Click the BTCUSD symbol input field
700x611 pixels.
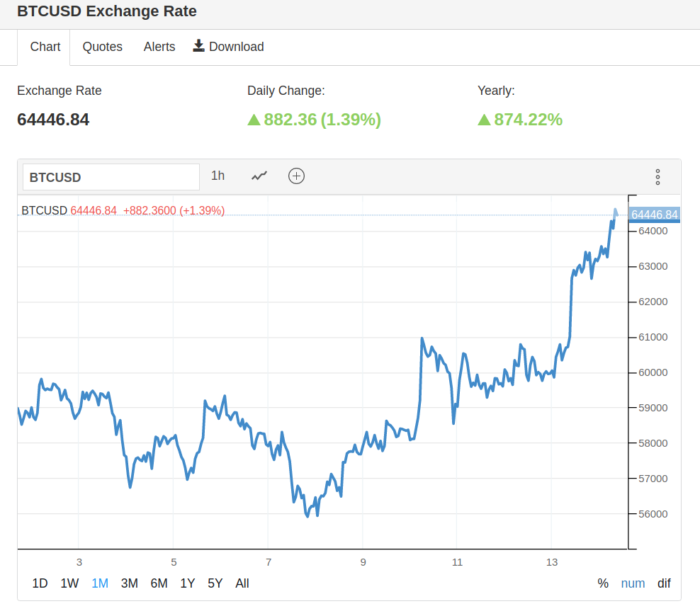(111, 177)
